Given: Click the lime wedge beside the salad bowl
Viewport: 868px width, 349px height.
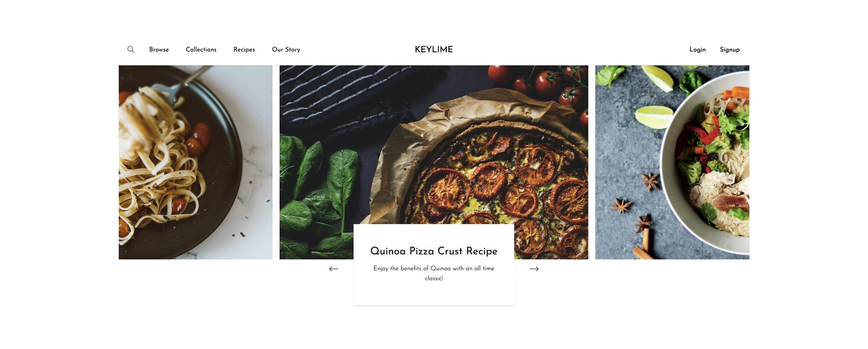Looking at the screenshot, I should (654, 116).
